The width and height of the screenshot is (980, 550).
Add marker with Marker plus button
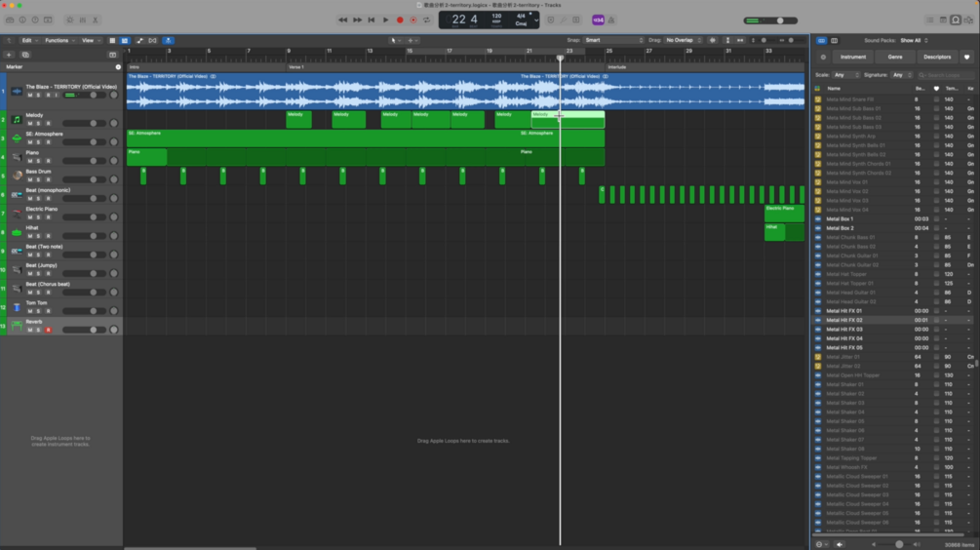[118, 67]
